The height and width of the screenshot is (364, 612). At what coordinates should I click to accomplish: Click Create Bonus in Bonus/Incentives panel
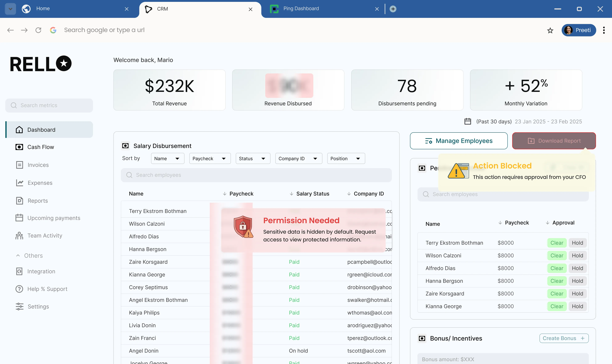click(x=564, y=338)
